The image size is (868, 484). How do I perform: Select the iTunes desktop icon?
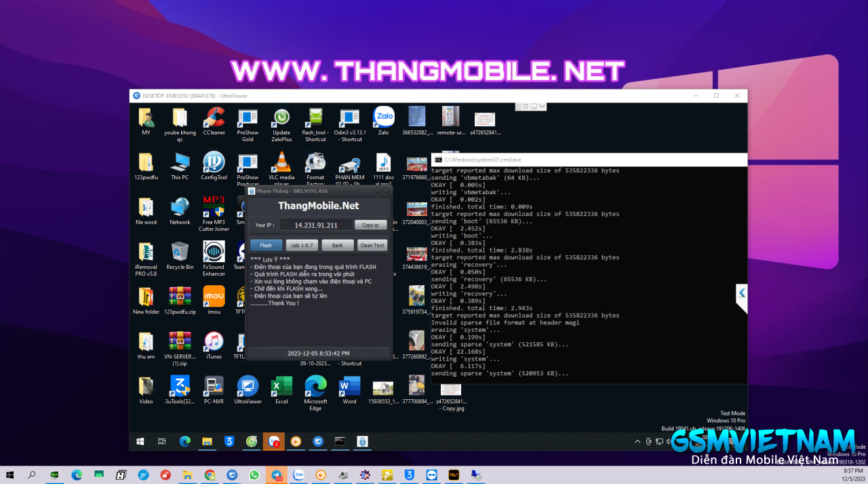[x=214, y=346]
